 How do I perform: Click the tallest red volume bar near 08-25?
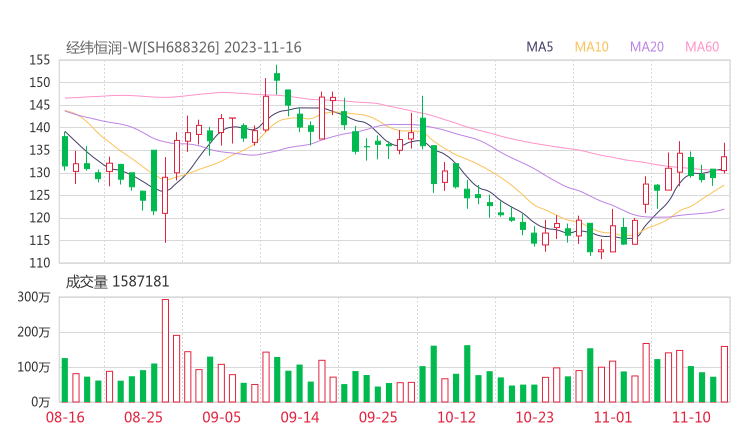click(165, 351)
